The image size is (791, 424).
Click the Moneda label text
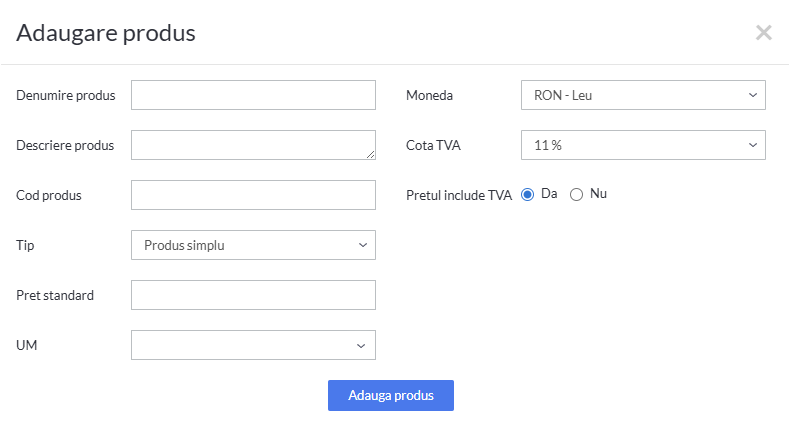pyautogui.click(x=429, y=96)
